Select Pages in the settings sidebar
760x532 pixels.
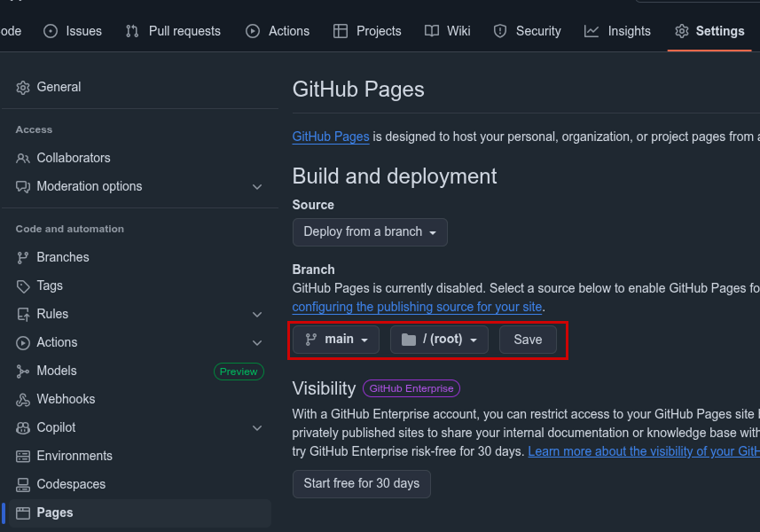tap(139, 512)
